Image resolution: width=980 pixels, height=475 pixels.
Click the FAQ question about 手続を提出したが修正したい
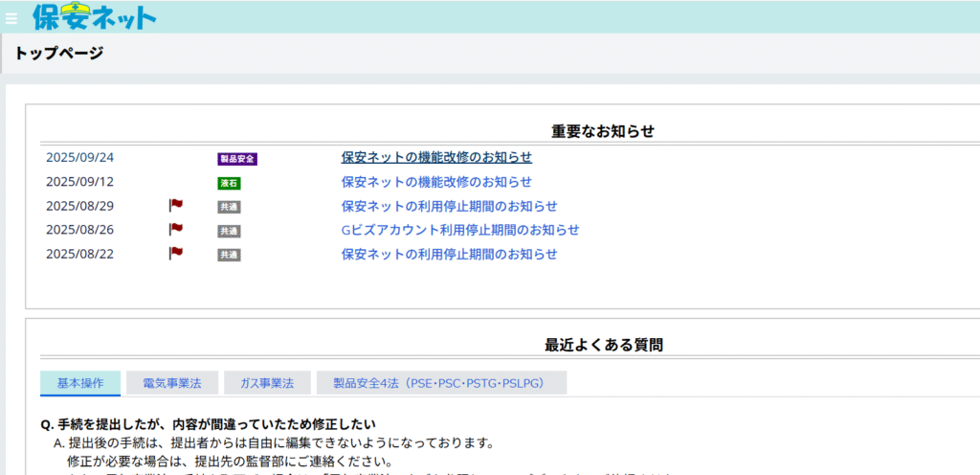pyautogui.click(x=208, y=424)
